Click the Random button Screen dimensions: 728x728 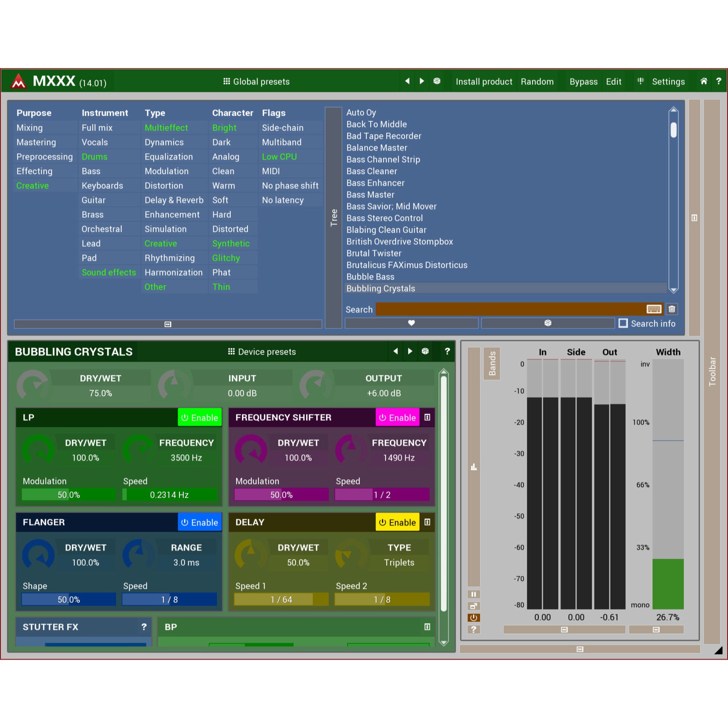(537, 82)
